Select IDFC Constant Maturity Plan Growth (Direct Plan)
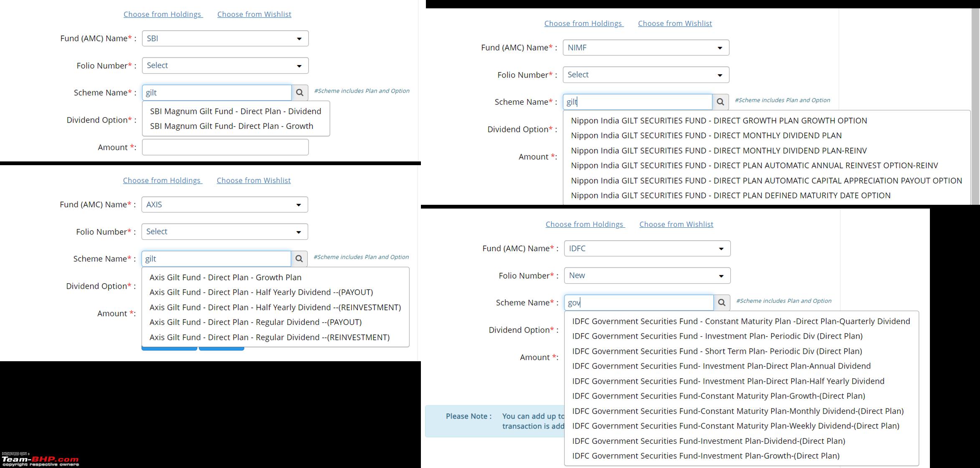Viewport: 980px width, 468px height. coord(741,396)
